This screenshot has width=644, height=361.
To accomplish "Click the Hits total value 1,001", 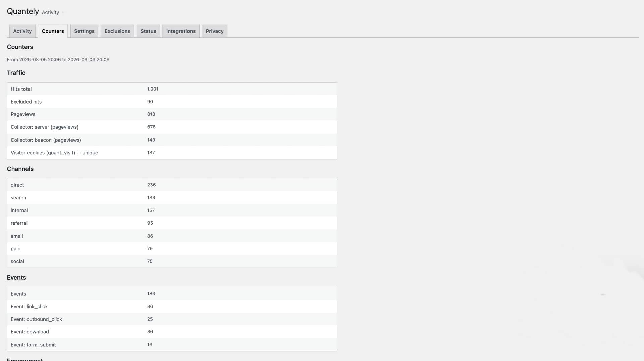I will pos(153,89).
